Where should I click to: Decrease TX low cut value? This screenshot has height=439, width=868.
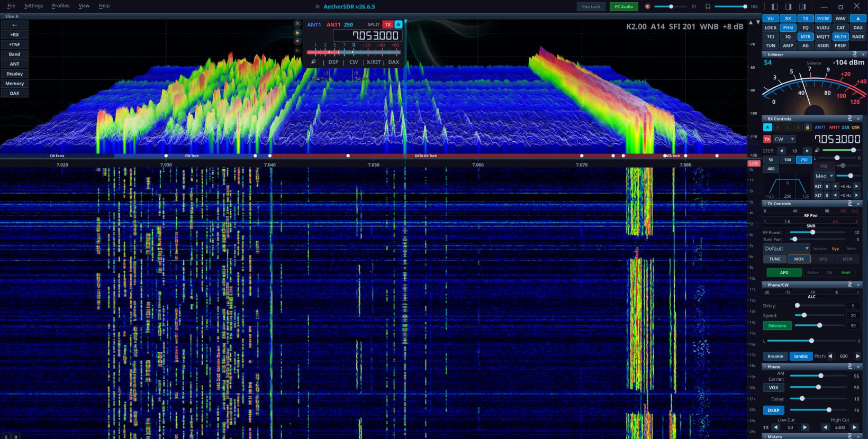[776, 427]
